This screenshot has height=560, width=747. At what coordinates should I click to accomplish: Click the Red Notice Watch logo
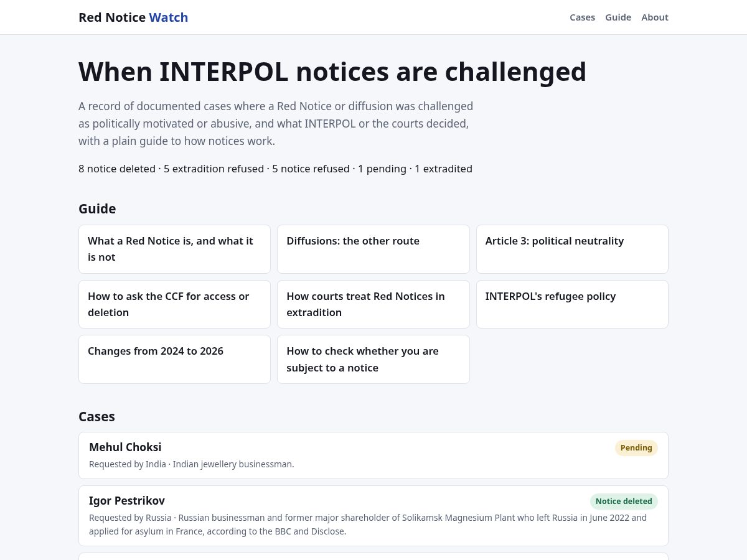[x=133, y=17]
